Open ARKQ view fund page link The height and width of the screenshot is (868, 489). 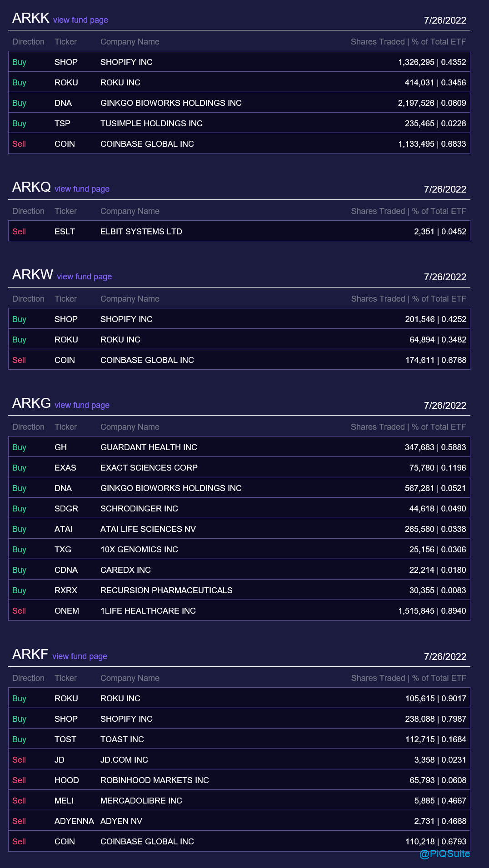(82, 189)
